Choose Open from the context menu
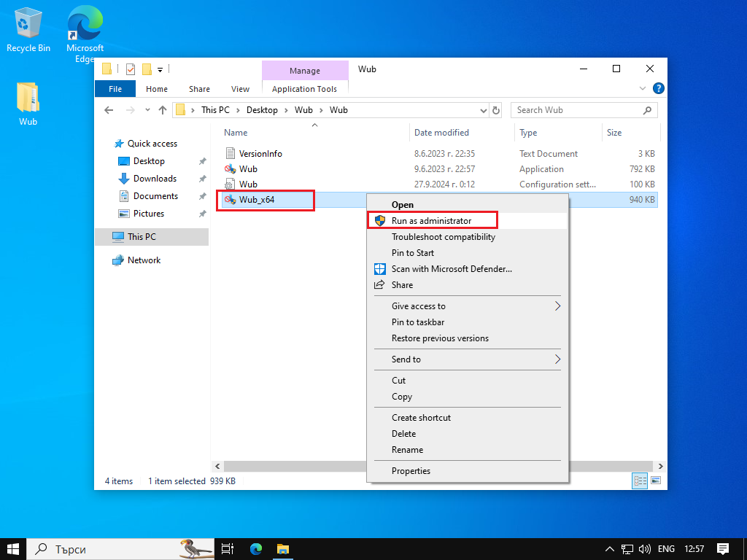 click(468, 205)
